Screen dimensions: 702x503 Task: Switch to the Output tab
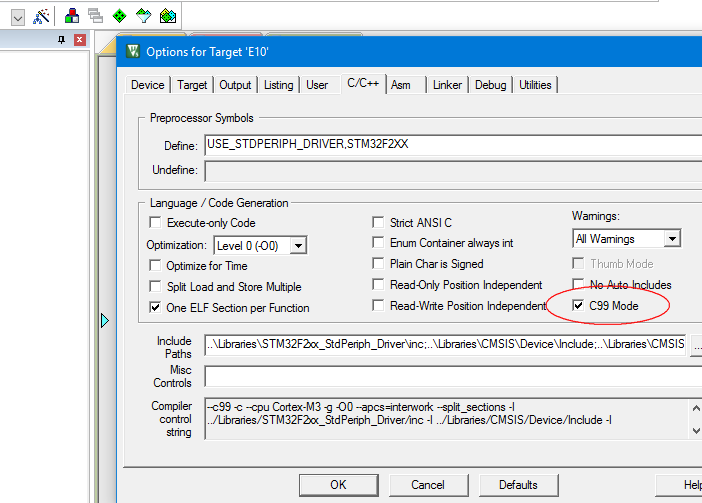pos(235,85)
